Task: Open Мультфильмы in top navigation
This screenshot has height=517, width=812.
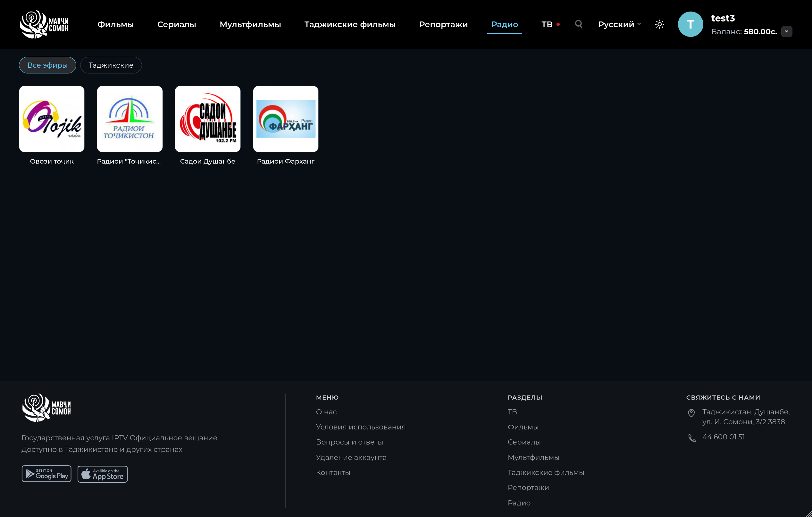Action: coord(250,24)
